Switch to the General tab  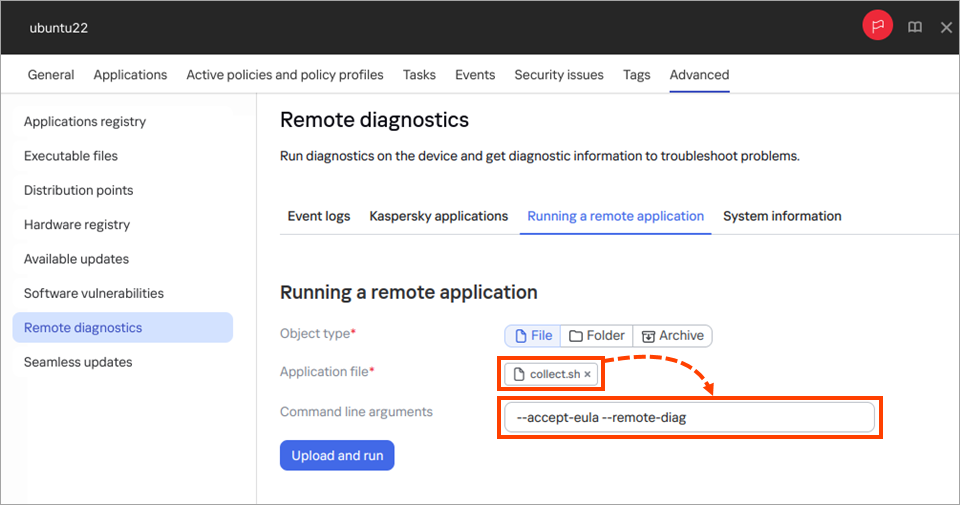[x=51, y=75]
